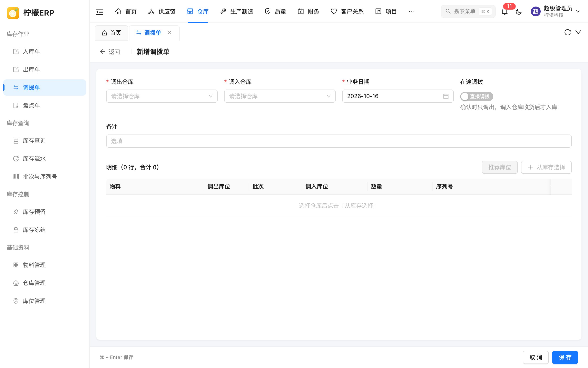Switch to the 首页 tab
The image size is (588, 368).
point(111,33)
